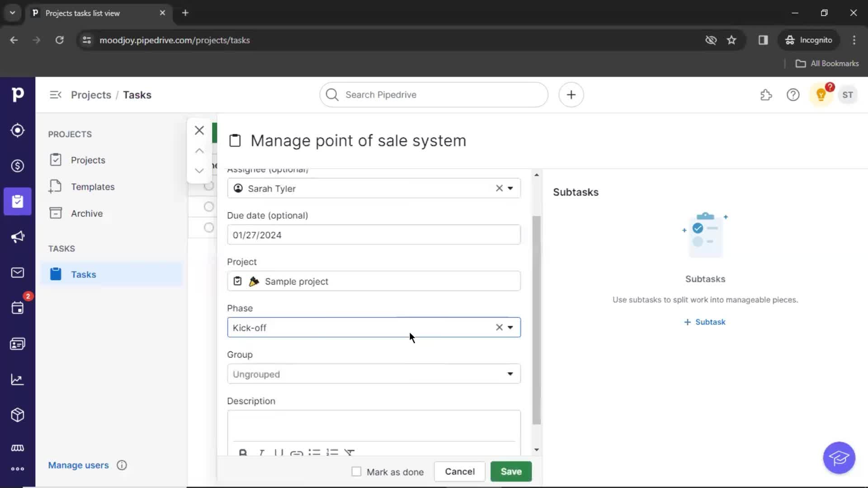
Task: Toggle Mark as done checkbox
Action: click(355, 471)
